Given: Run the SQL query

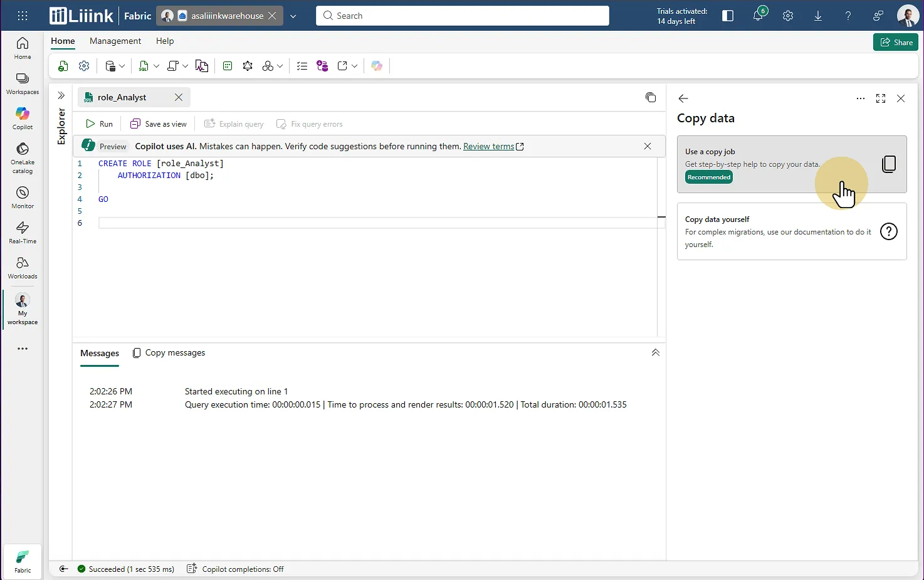Looking at the screenshot, I should click(100, 124).
